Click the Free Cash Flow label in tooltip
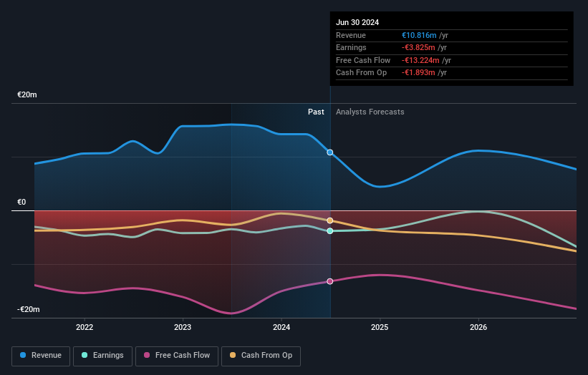Viewport: 588px width, 375px height. 363,60
